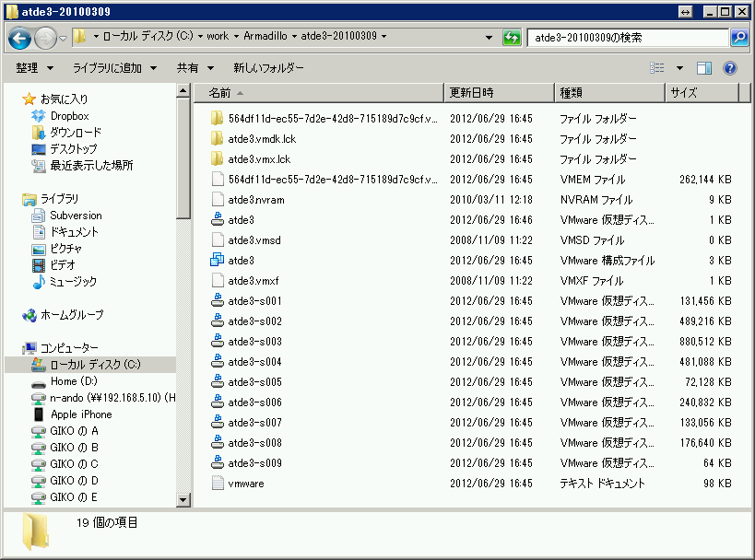Select コンピューター in the navigation pane

pyautogui.click(x=60, y=348)
